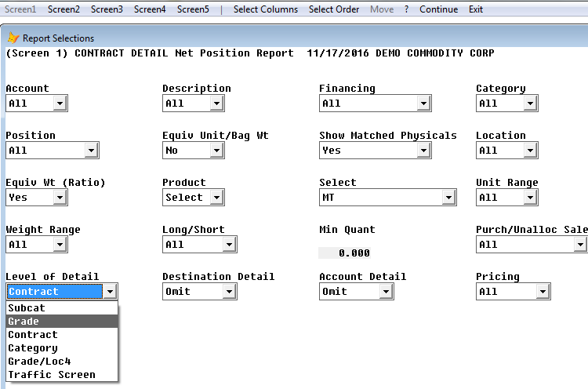Screen dimensions: 588x389
Task: Choose Grade/Loc4 from the list
Action: [x=62, y=362]
